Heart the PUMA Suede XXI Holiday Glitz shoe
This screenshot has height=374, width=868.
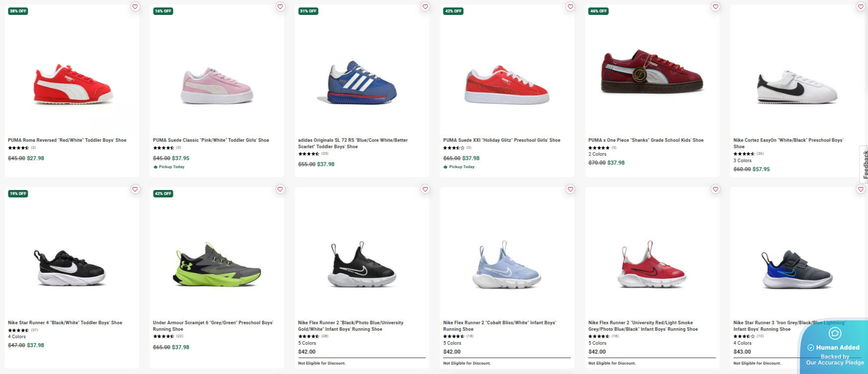[570, 7]
